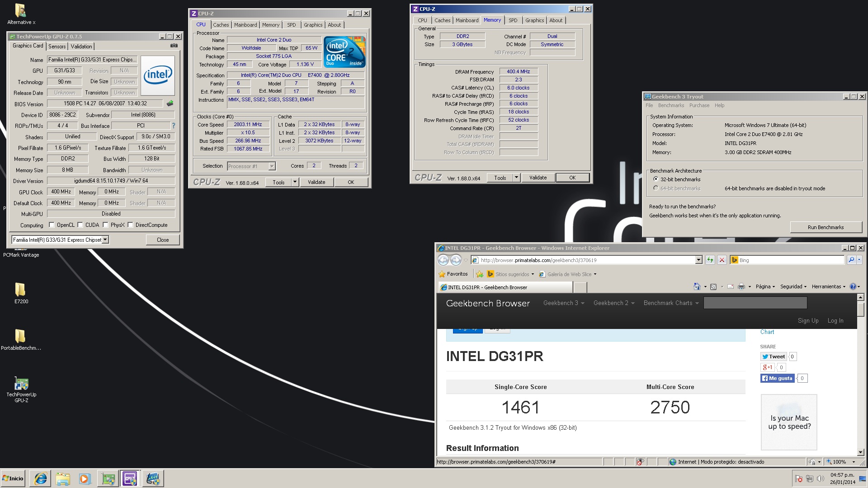Switch to CPU-Z purple taskbar icon
868x488 pixels.
pos(130,479)
